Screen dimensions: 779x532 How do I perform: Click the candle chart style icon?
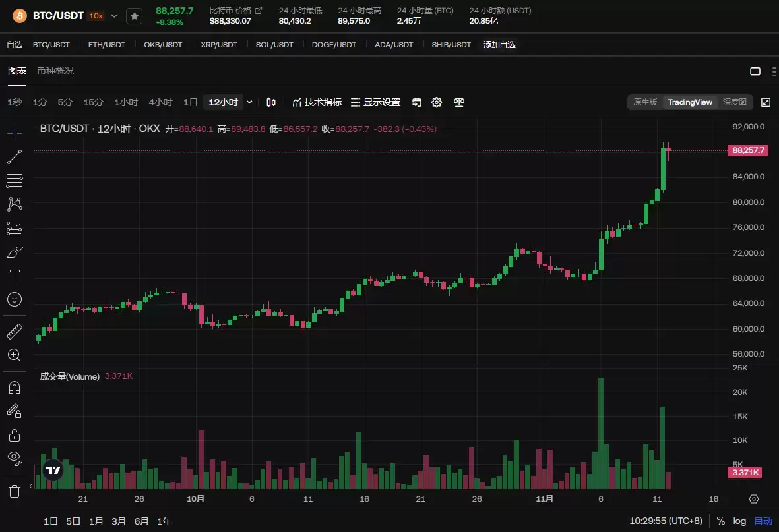[270, 102]
